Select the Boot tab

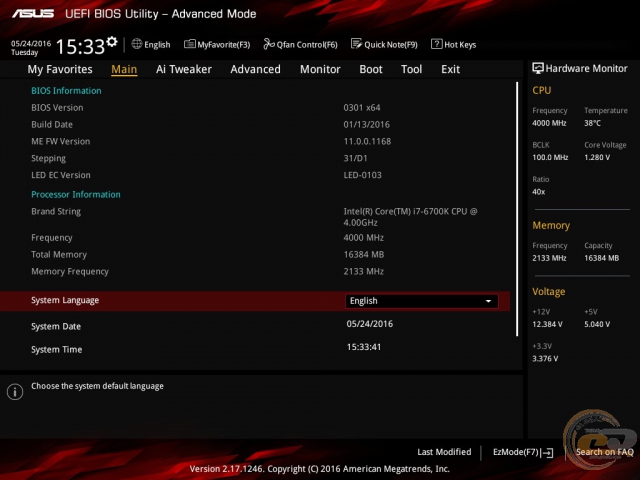coord(371,69)
